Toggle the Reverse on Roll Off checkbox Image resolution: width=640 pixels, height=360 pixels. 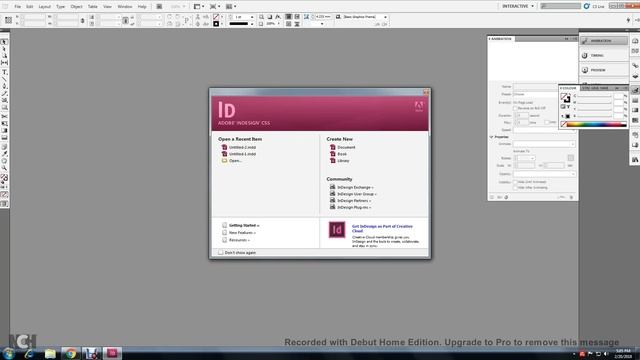pos(515,108)
